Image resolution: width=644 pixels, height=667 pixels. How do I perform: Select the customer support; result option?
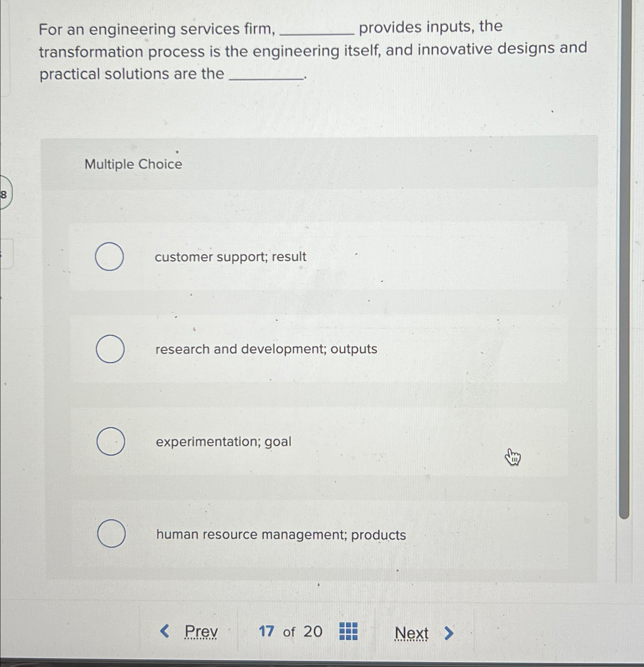click(x=110, y=257)
